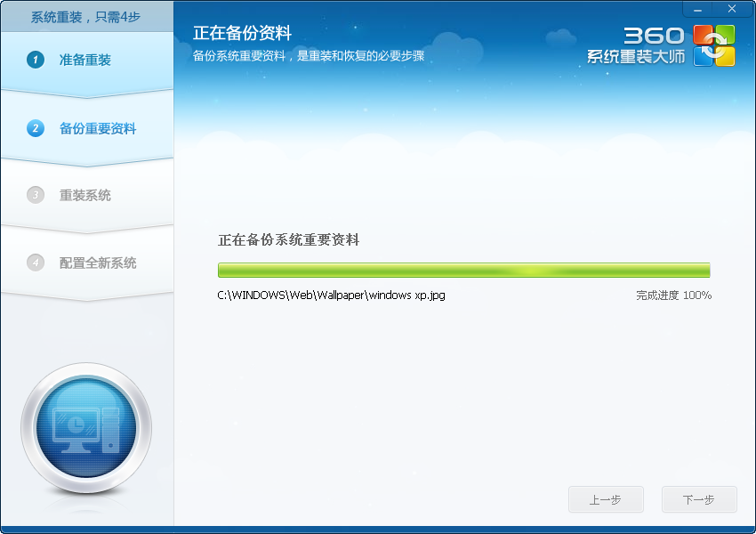Screen dimensions: 756x534
Task: Click the step 2 number badge
Action: (36, 128)
